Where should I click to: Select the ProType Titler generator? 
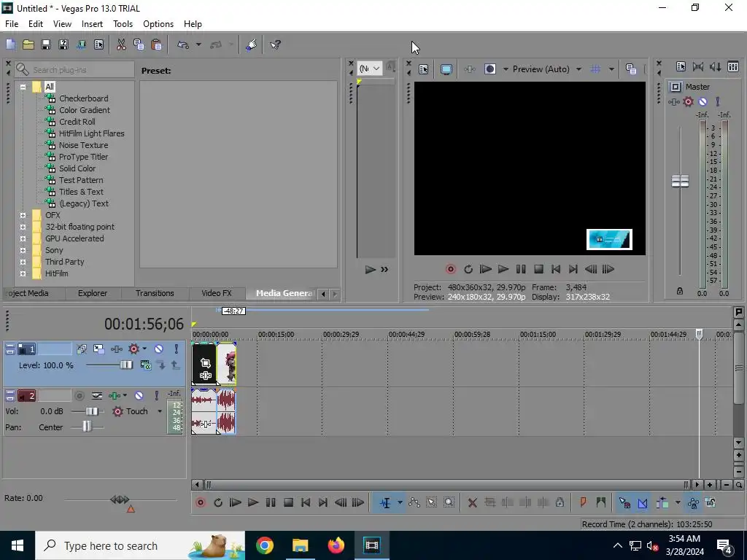click(x=83, y=157)
